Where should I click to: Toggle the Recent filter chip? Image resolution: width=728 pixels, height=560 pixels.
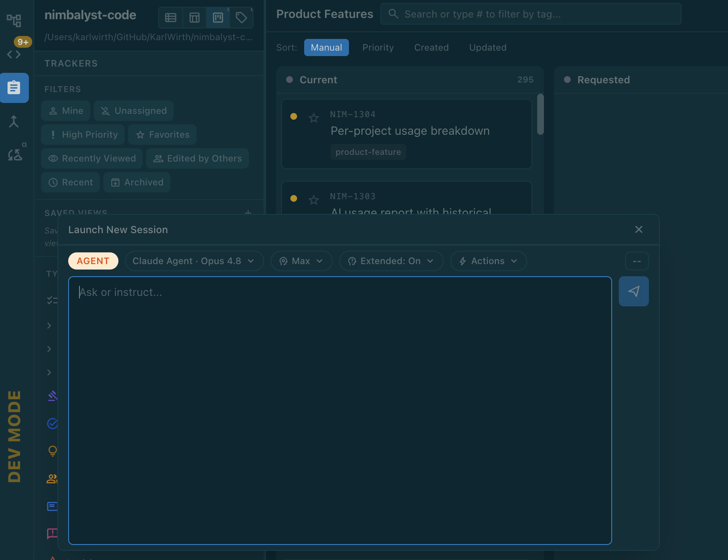(x=70, y=182)
